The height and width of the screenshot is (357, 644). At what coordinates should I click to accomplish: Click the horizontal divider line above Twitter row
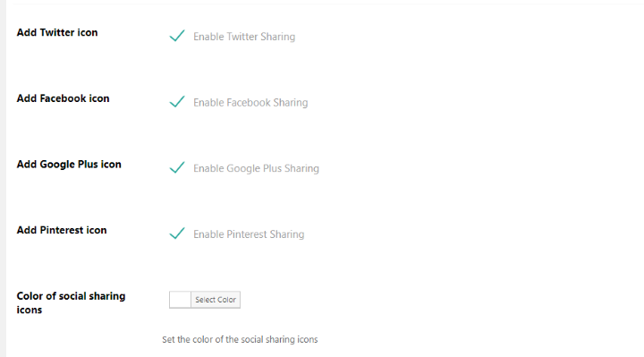pyautogui.click(x=325, y=4)
